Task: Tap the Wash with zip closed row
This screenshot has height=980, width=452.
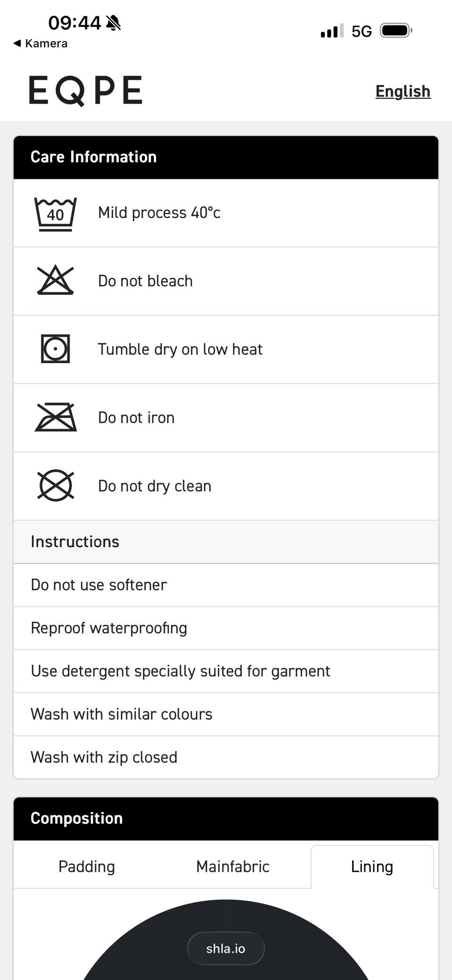Action: click(x=104, y=757)
